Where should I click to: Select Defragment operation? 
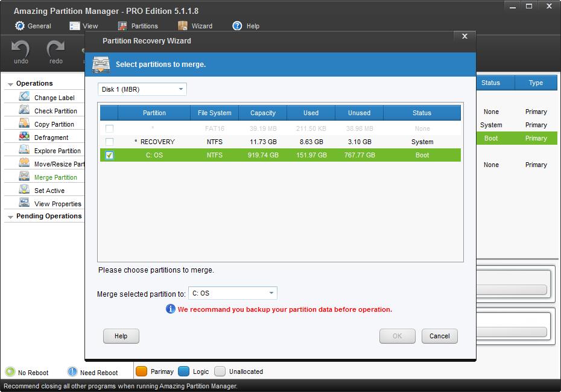(x=51, y=138)
